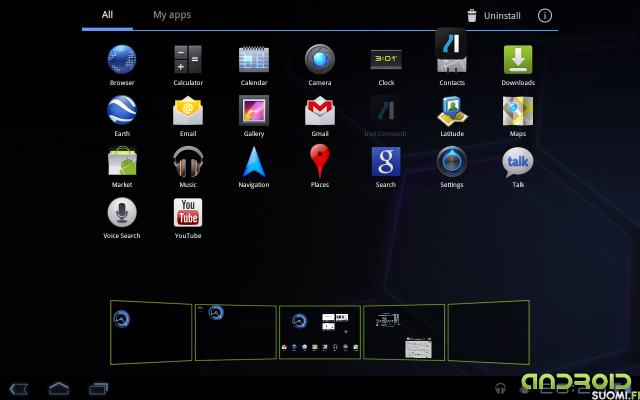Image resolution: width=640 pixels, height=400 pixels.
Task: Tap the system Home button
Action: [59, 388]
